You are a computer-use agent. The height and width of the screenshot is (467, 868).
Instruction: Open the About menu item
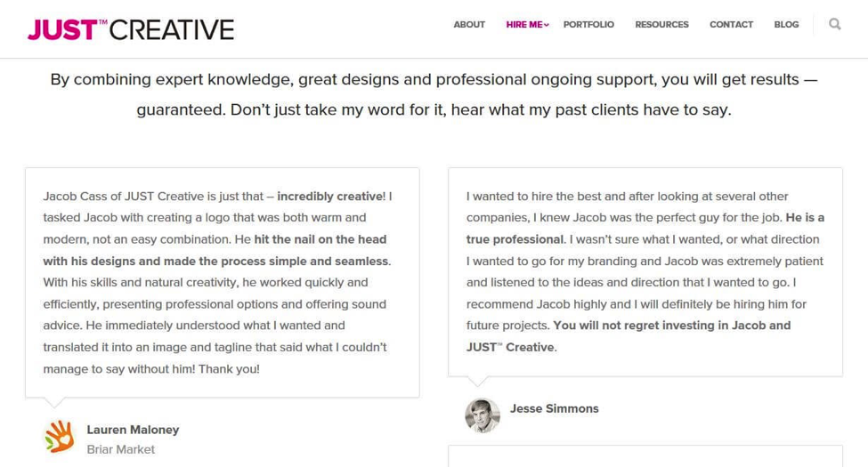(469, 24)
